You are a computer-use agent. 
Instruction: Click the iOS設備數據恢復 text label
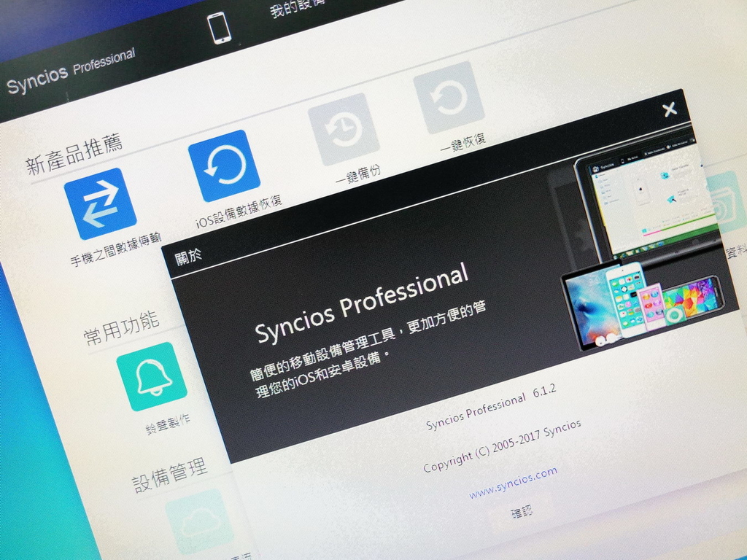pyautogui.click(x=239, y=211)
